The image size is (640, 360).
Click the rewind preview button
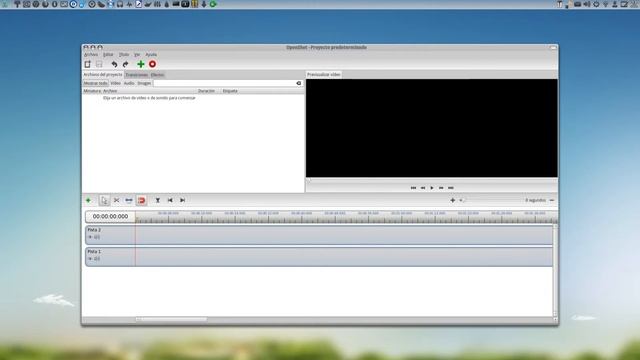coord(423,188)
